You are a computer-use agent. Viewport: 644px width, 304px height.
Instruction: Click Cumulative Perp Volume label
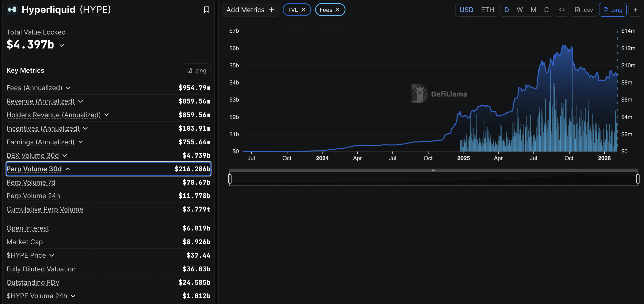[x=45, y=209]
